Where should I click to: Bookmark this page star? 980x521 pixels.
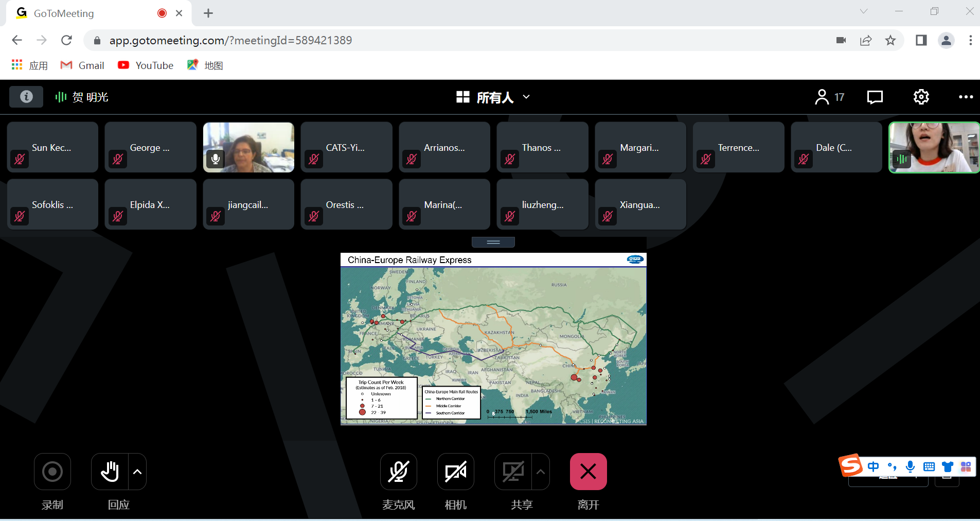(x=890, y=40)
